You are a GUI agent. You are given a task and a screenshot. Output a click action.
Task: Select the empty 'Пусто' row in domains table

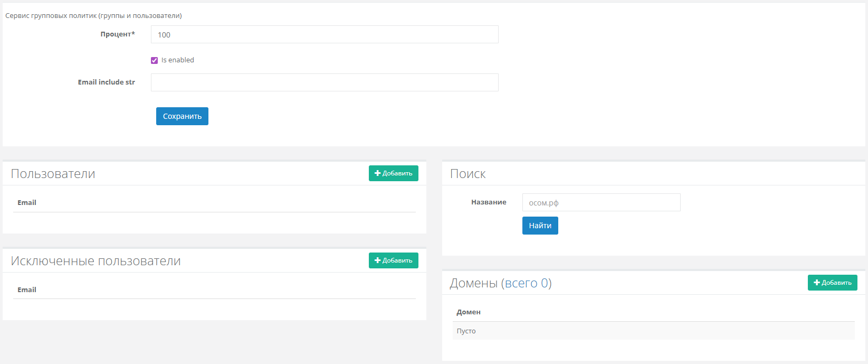[653, 331]
